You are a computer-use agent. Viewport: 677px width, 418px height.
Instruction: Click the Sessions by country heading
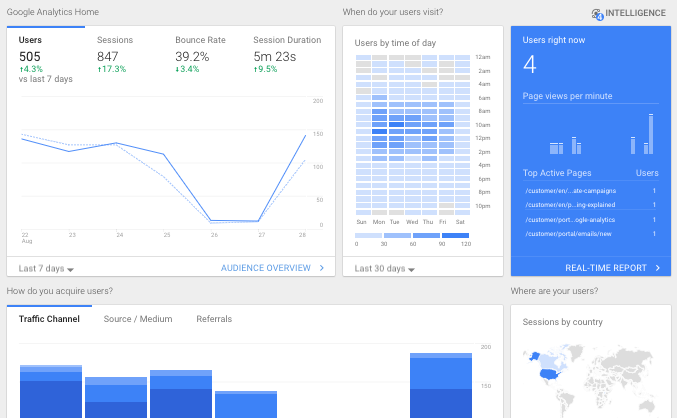click(x=563, y=322)
